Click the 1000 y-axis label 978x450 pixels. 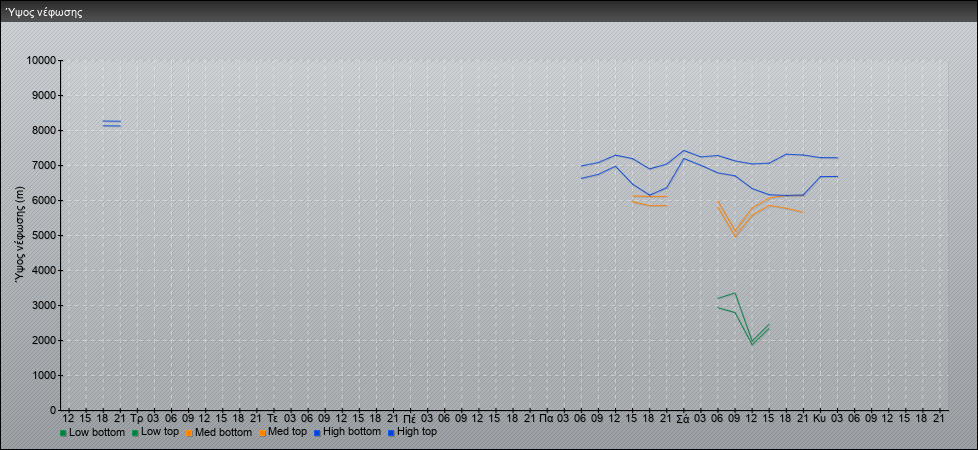point(44,375)
